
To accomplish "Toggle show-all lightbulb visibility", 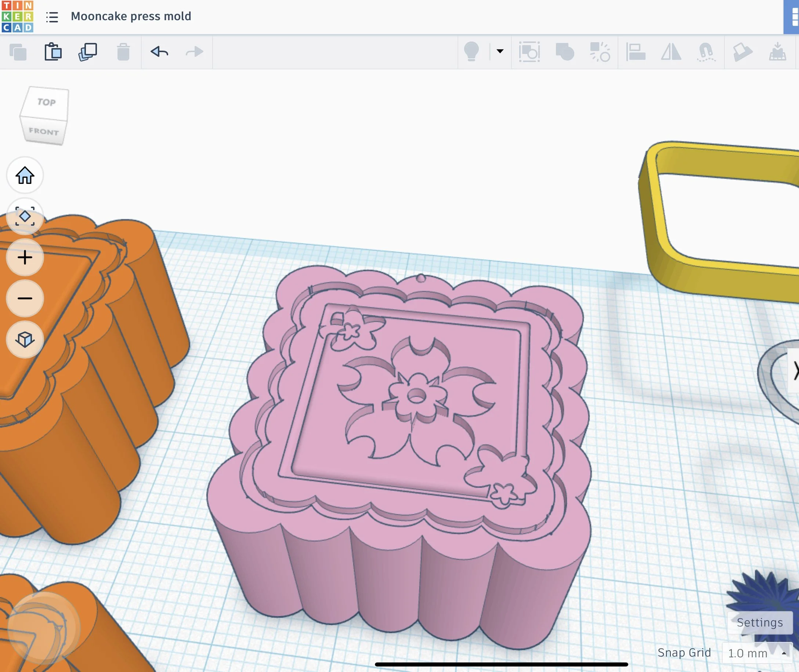I will [x=471, y=51].
